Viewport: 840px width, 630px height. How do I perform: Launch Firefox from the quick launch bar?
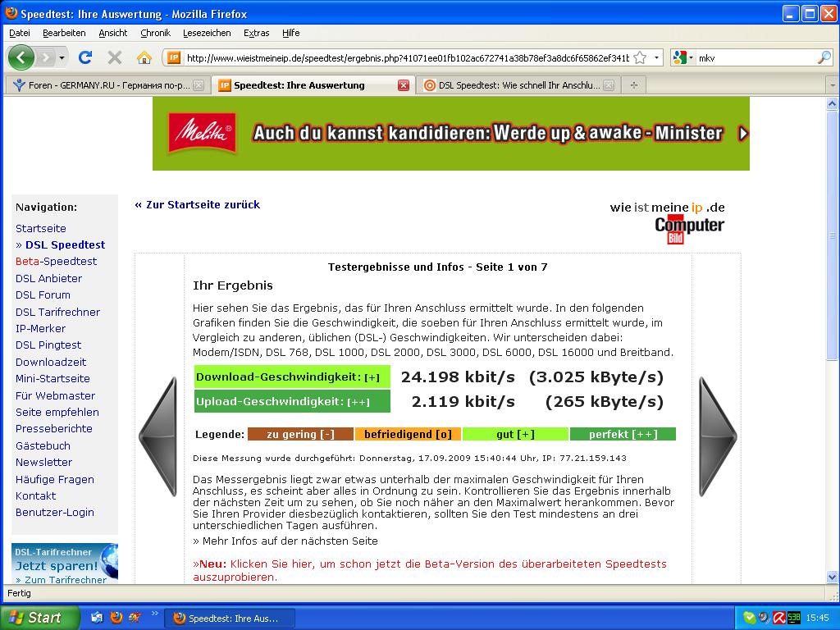pyautogui.click(x=116, y=618)
